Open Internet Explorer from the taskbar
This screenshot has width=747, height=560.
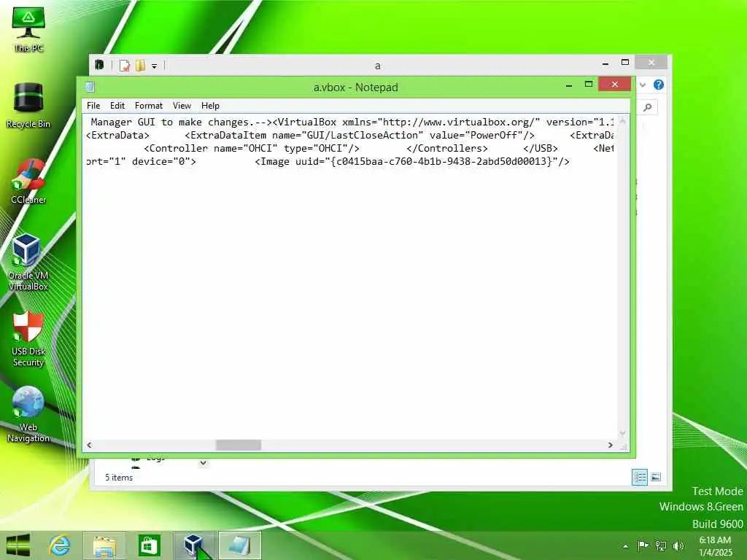pos(60,545)
